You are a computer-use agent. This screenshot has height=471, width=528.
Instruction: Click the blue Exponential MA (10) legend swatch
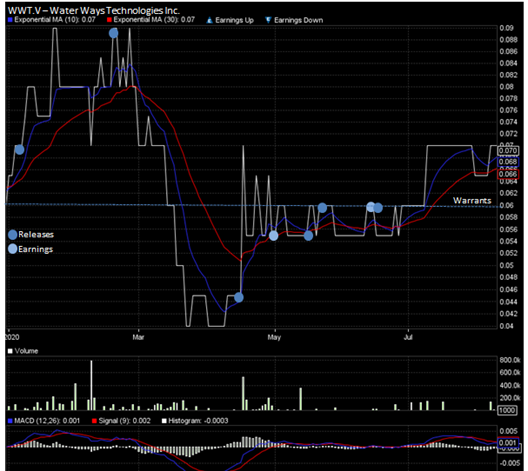click(x=10, y=20)
